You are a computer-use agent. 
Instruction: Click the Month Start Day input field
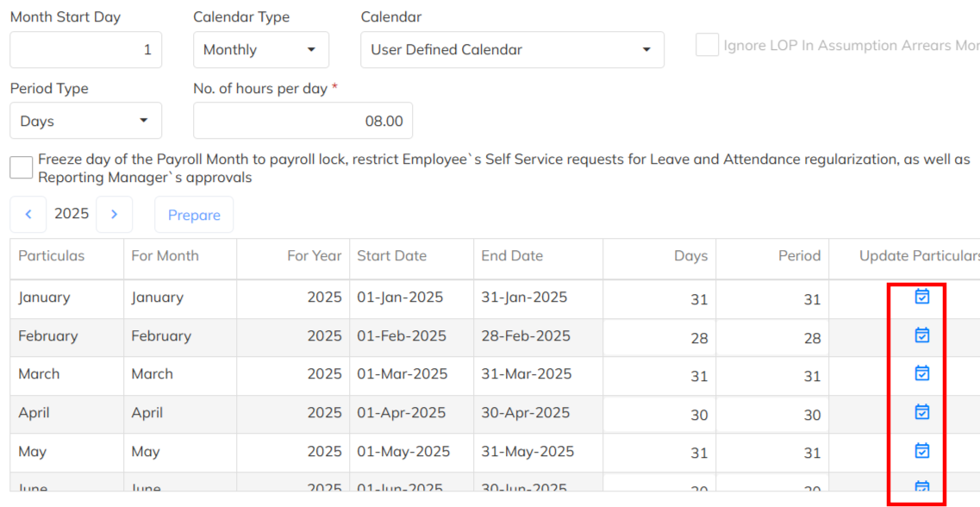pos(85,50)
